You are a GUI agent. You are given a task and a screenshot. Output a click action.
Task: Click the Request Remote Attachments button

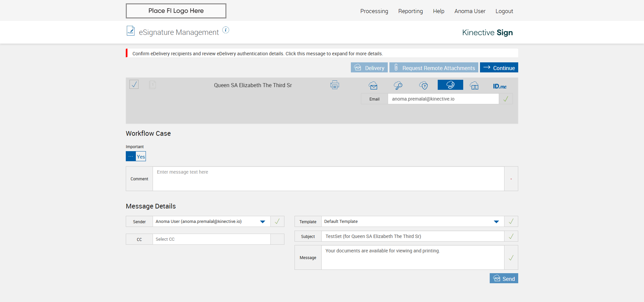434,68
